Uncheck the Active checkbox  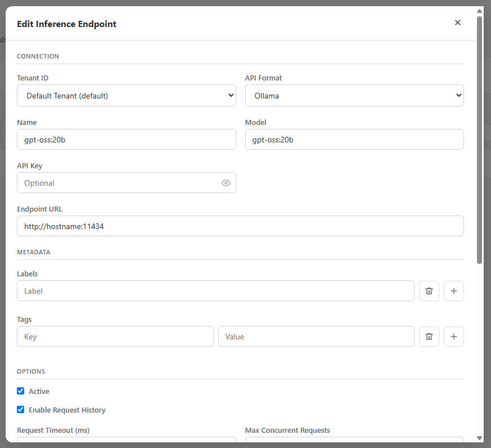pyautogui.click(x=21, y=391)
